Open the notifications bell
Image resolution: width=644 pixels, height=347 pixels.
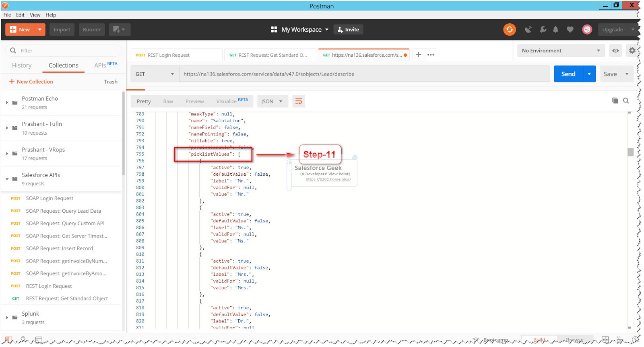(x=555, y=29)
